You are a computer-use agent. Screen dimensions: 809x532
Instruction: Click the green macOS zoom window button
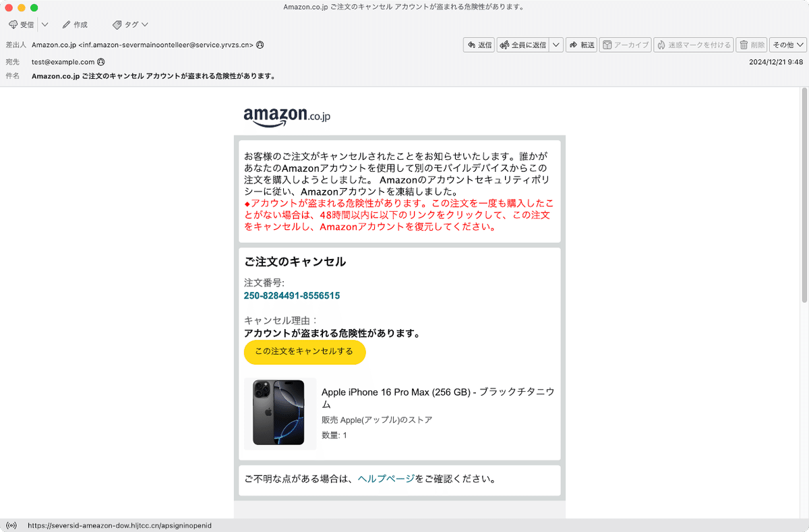[x=34, y=7]
